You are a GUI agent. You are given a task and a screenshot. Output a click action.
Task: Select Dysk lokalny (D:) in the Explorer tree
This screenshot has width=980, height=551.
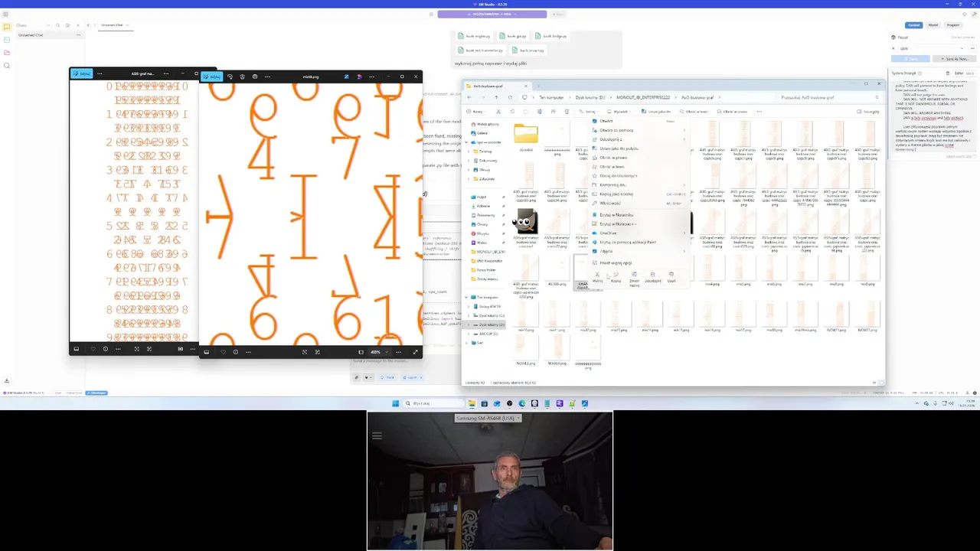click(489, 324)
